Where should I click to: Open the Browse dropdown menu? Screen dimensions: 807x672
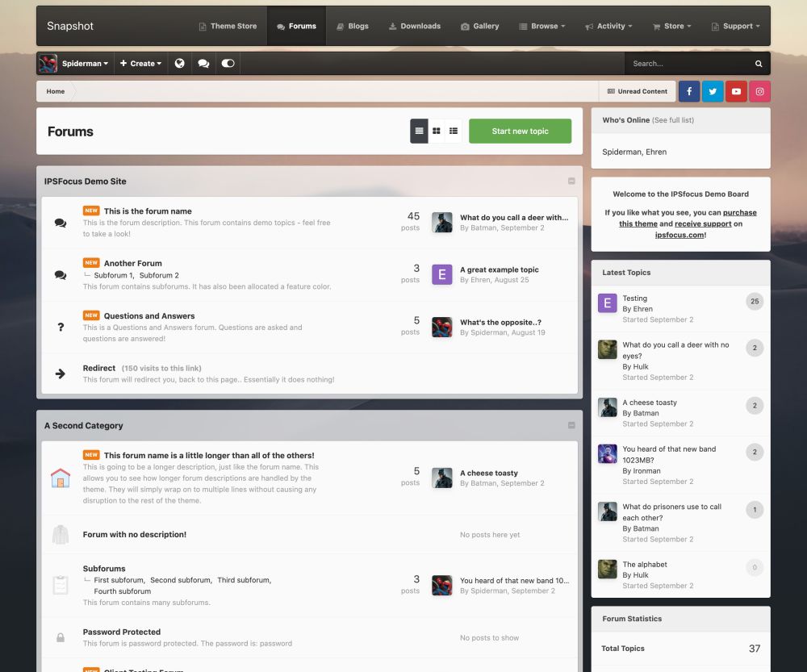(541, 25)
